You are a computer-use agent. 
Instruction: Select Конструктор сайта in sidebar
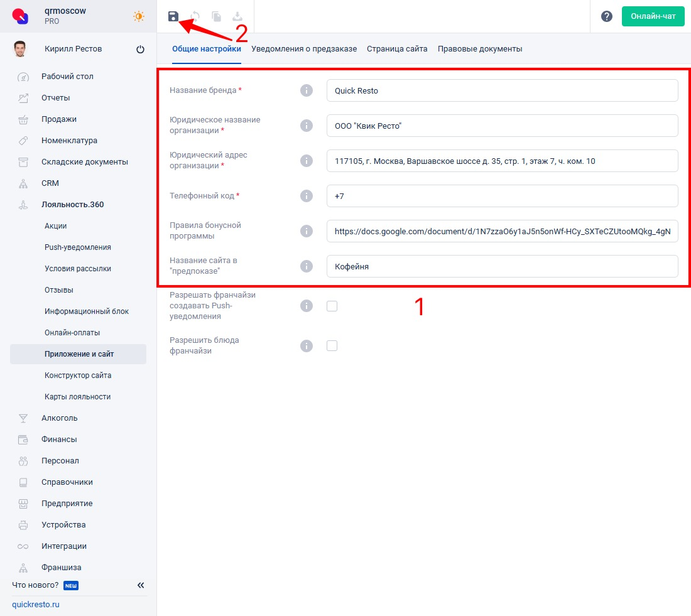78,376
